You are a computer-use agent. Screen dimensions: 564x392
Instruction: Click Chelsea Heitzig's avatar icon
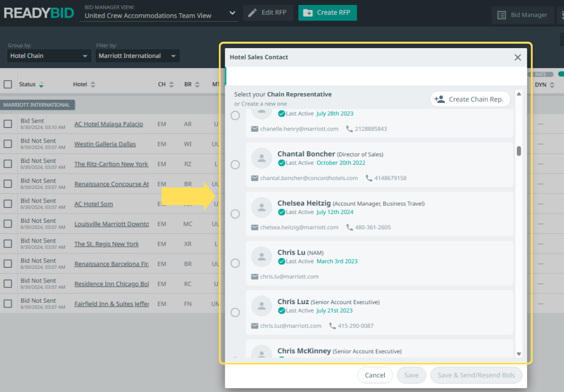[262, 207]
